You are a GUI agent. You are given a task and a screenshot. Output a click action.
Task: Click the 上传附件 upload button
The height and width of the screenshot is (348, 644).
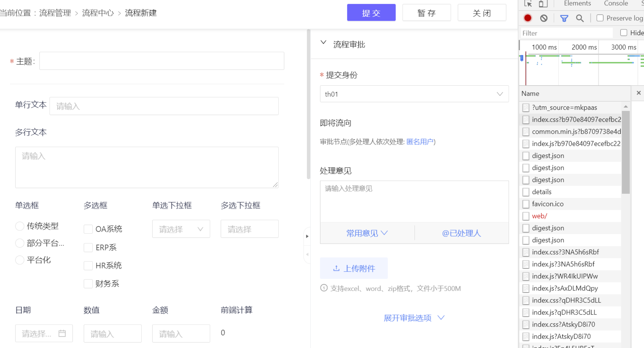[x=354, y=268]
